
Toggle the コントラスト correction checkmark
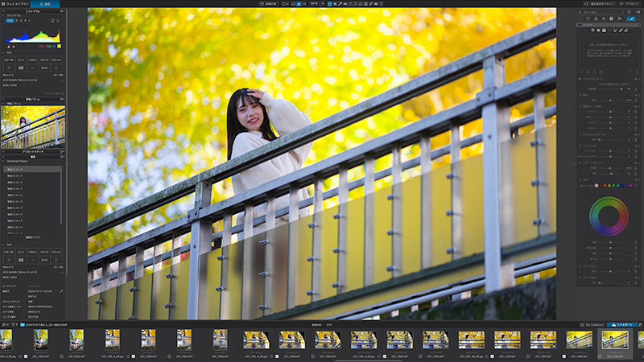(x=580, y=146)
